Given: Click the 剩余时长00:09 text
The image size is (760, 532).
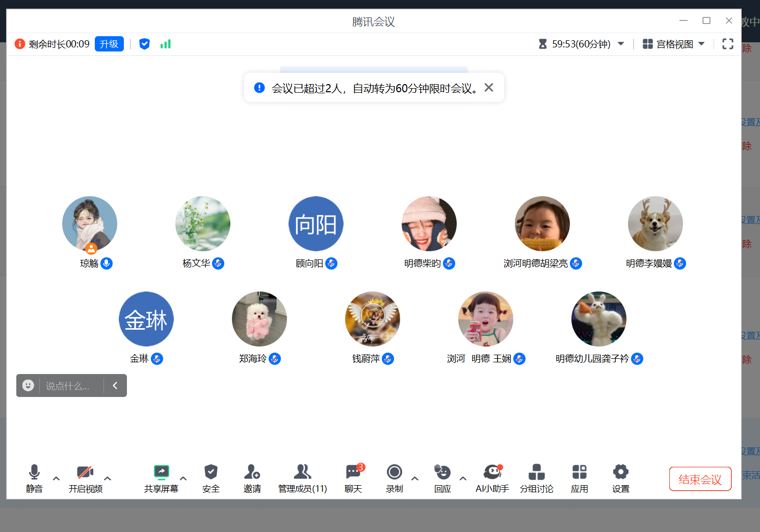Looking at the screenshot, I should 59,44.
